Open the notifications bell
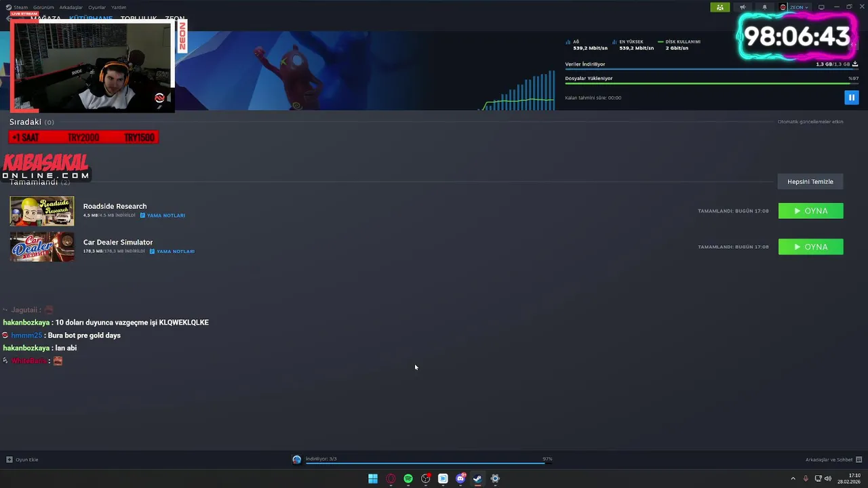The width and height of the screenshot is (868, 488). coord(764,7)
